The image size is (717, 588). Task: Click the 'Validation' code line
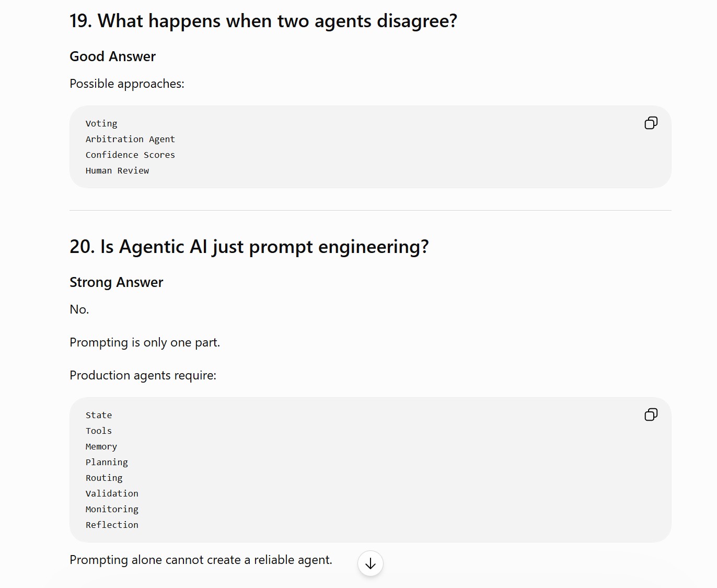coord(112,493)
